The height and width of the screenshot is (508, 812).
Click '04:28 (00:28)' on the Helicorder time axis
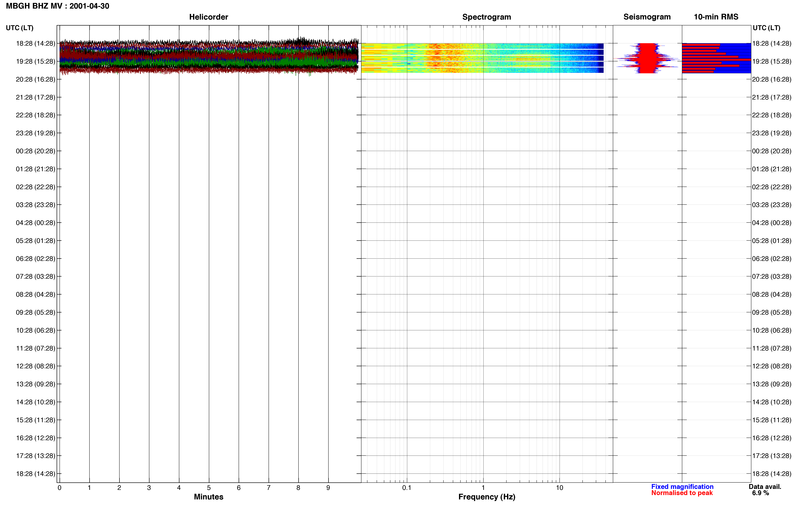36,223
